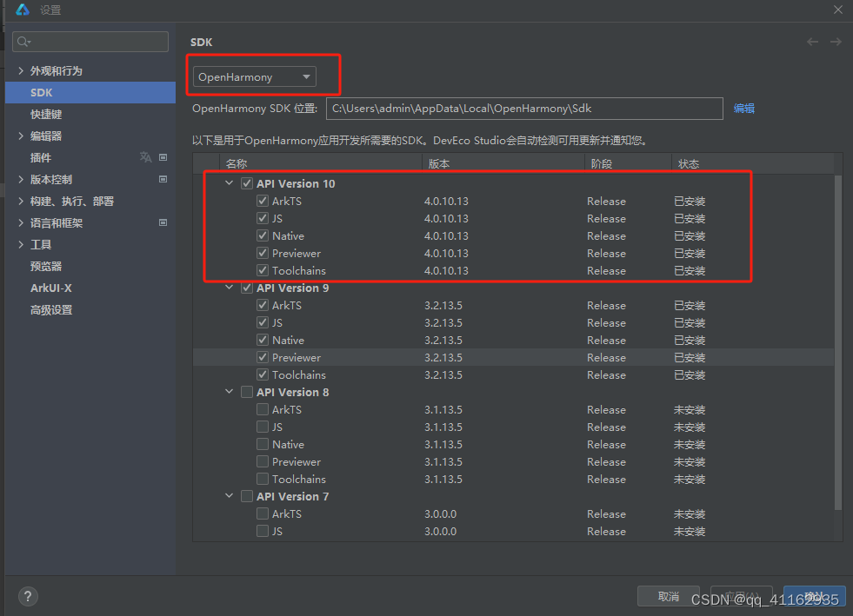Select the Toolchains 3.2.13.5 row label
Screen dimensions: 853x616
click(x=298, y=374)
